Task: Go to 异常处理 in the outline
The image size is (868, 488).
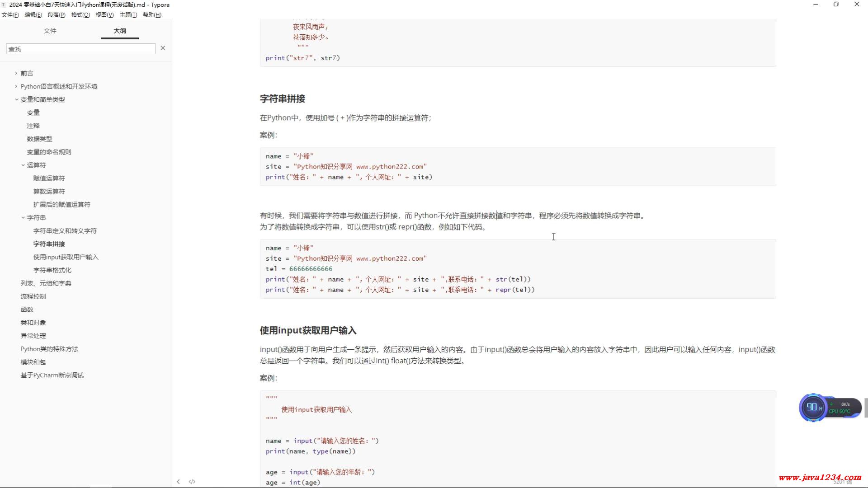Action: [33, 335]
